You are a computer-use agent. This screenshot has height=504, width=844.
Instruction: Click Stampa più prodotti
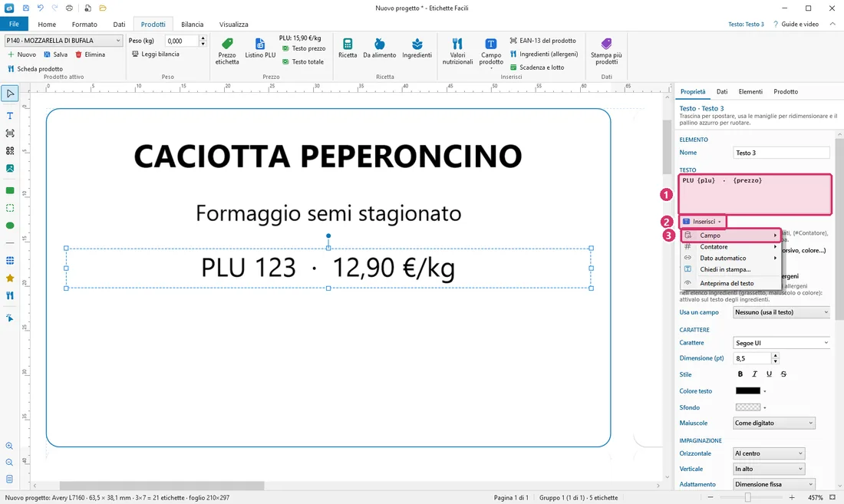606,51
